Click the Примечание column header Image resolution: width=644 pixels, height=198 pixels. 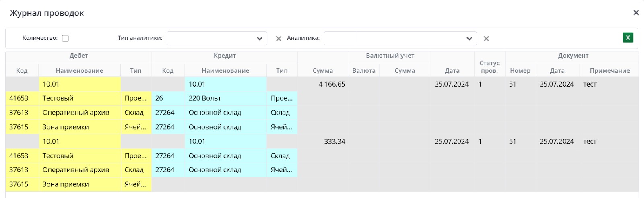(609, 70)
